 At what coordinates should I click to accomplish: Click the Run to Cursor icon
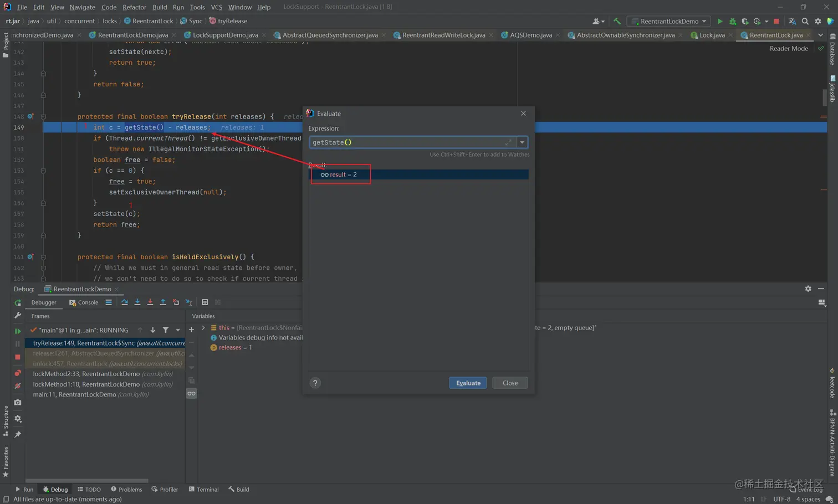(x=189, y=302)
